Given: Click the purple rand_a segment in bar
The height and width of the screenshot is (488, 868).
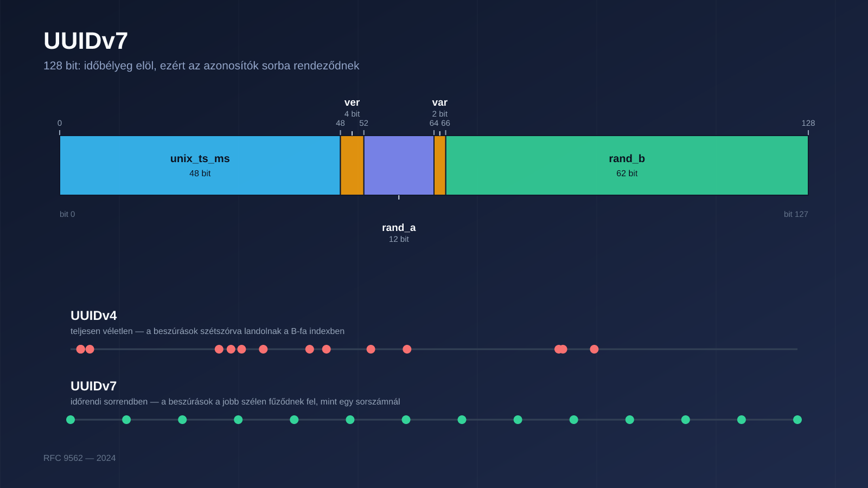Looking at the screenshot, I should pyautogui.click(x=399, y=165).
